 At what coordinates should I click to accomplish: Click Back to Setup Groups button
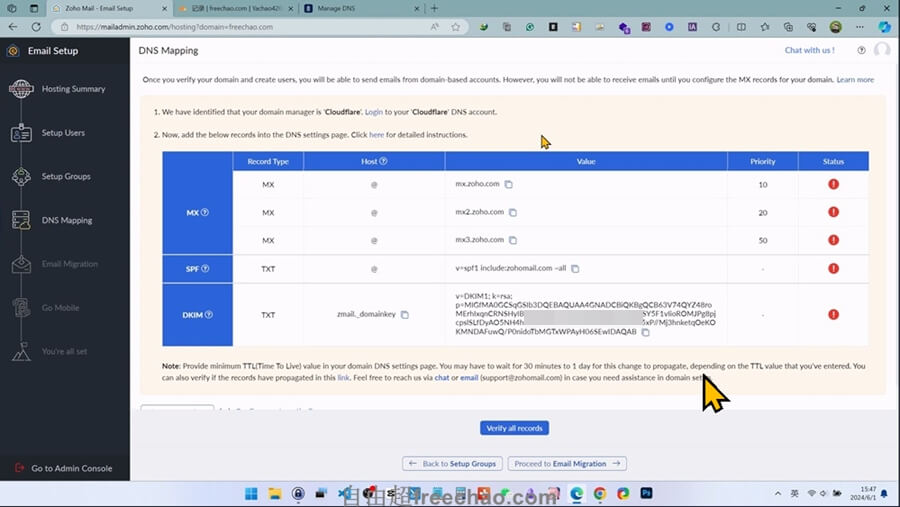[452, 463]
